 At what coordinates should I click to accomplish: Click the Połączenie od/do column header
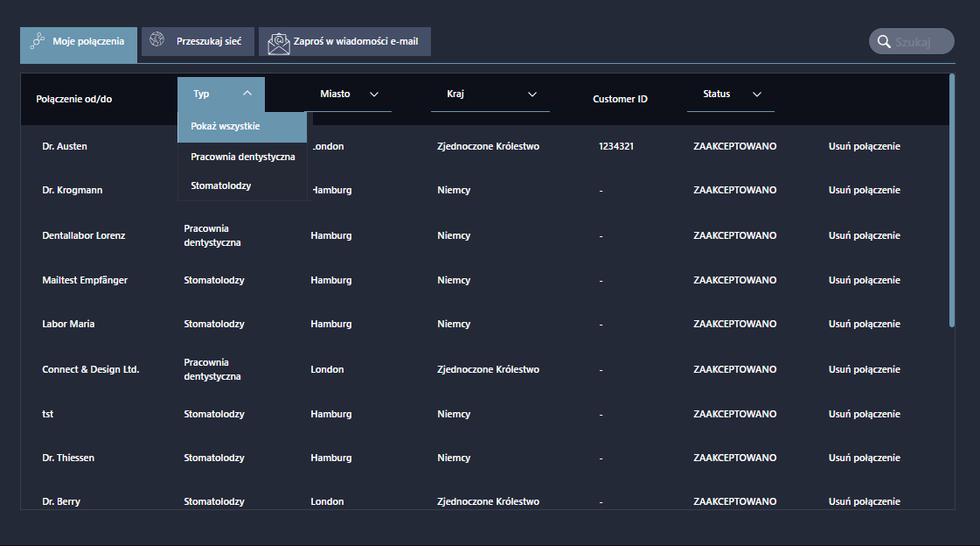[x=74, y=99]
